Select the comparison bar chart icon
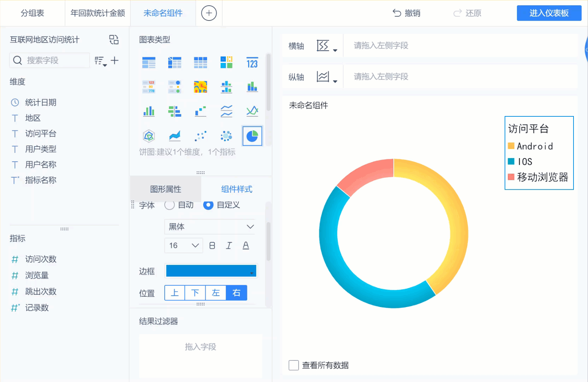 175,111
